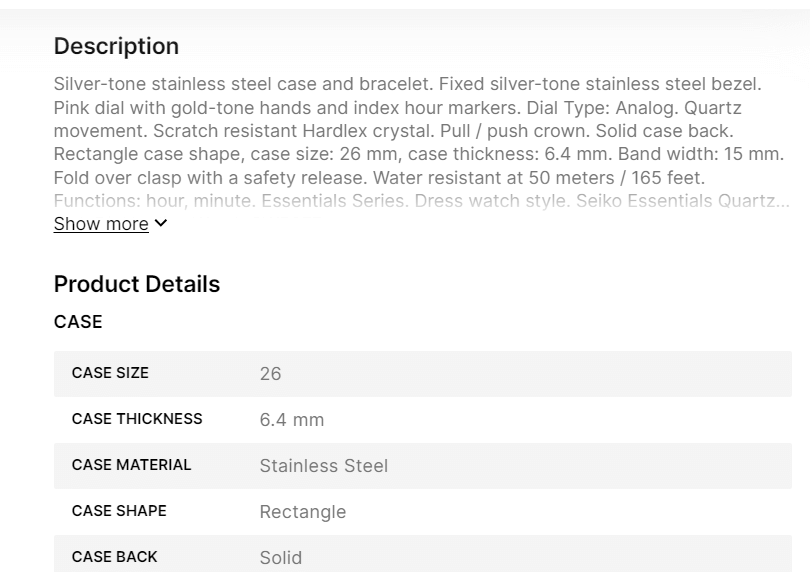Click the 6.4 mm thickness value
The image size is (810, 572).
(x=292, y=420)
